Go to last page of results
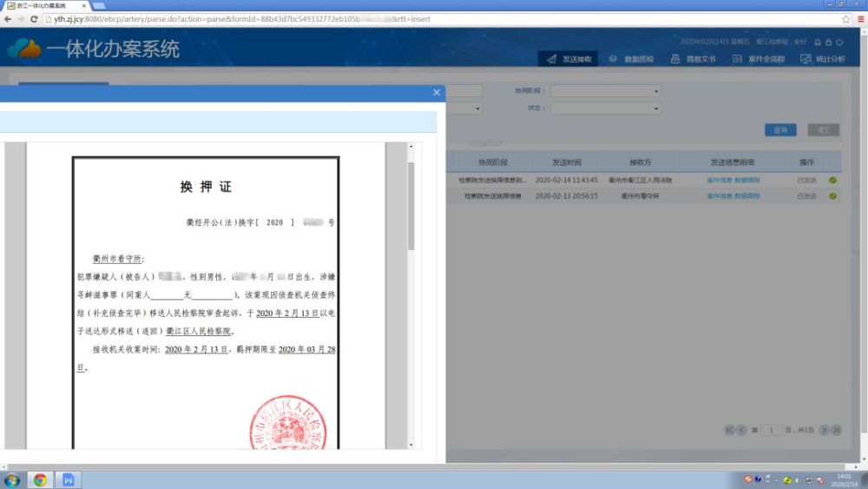868x489 pixels. (x=837, y=430)
